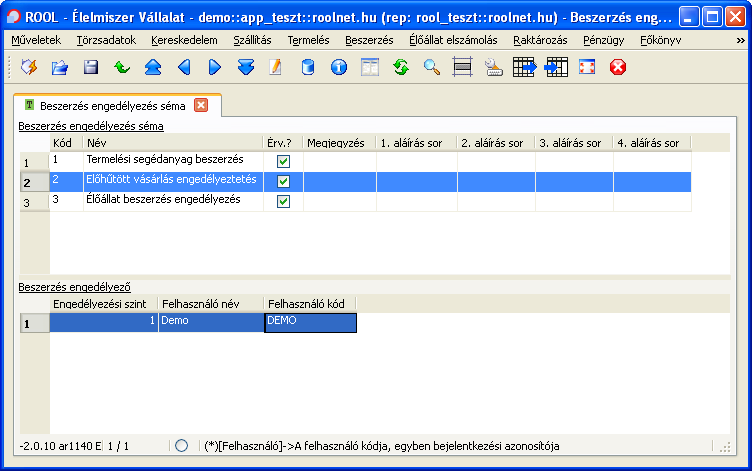Click the Név column header

(173, 143)
